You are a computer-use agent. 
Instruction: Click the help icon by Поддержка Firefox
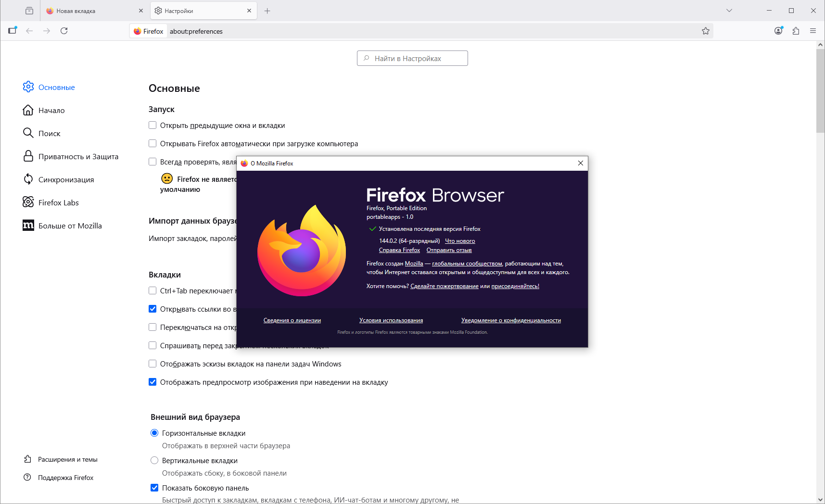(x=27, y=478)
